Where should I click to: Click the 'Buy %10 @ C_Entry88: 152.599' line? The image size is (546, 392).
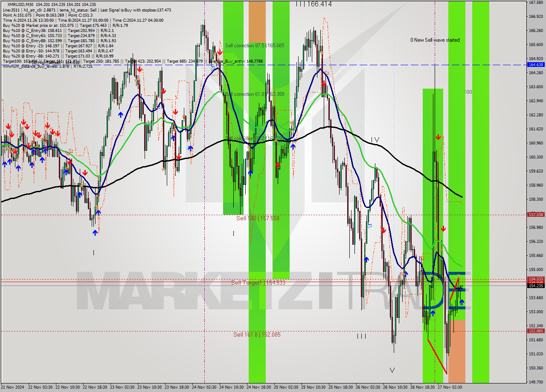pyautogui.click(x=59, y=40)
